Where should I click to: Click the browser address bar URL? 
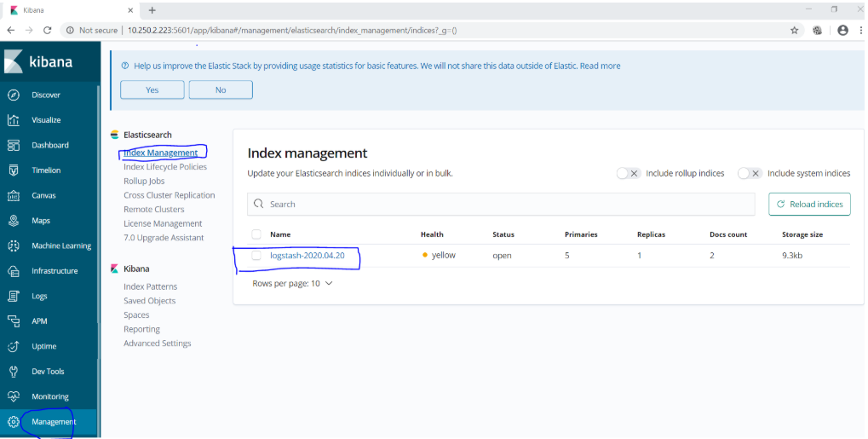pos(292,31)
